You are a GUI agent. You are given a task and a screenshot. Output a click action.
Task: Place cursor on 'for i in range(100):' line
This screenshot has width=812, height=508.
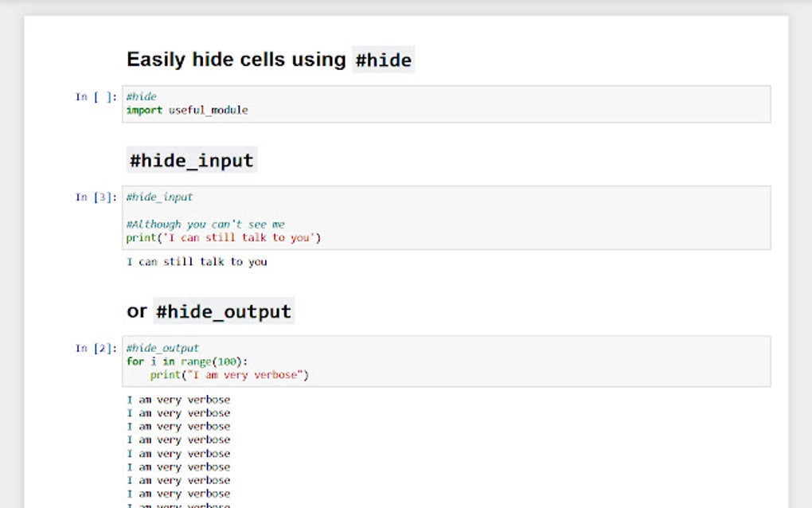tap(187, 361)
